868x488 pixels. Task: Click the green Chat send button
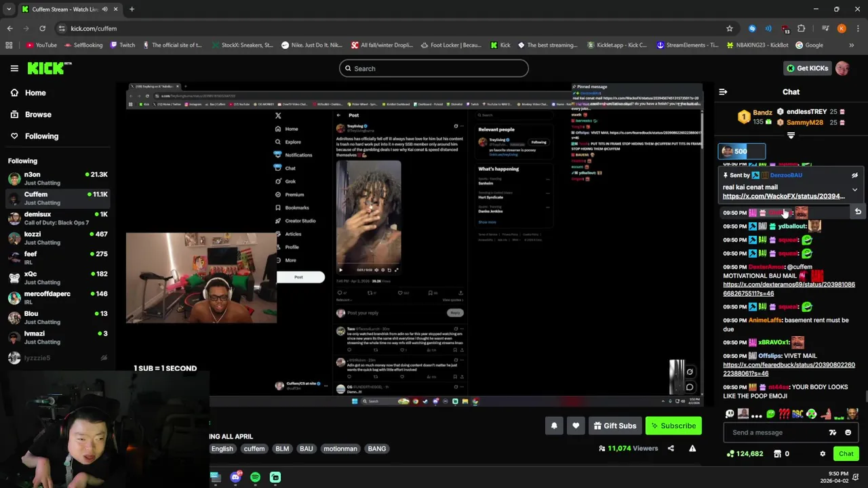(x=846, y=453)
